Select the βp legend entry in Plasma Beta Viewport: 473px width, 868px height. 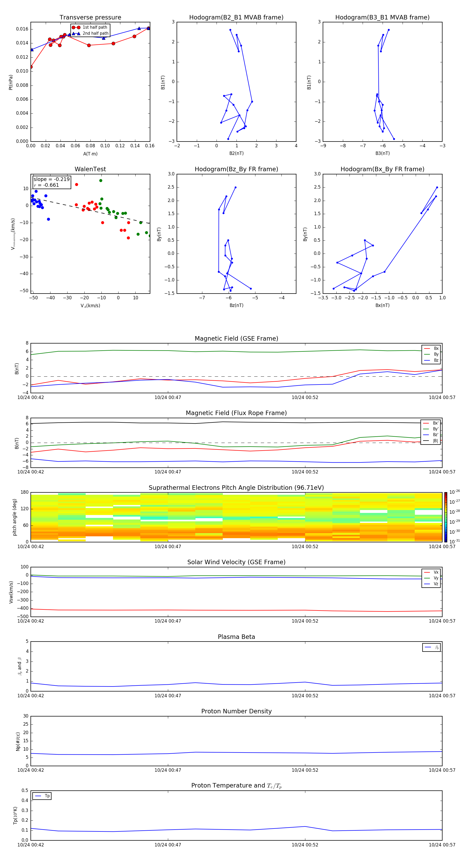point(431,647)
